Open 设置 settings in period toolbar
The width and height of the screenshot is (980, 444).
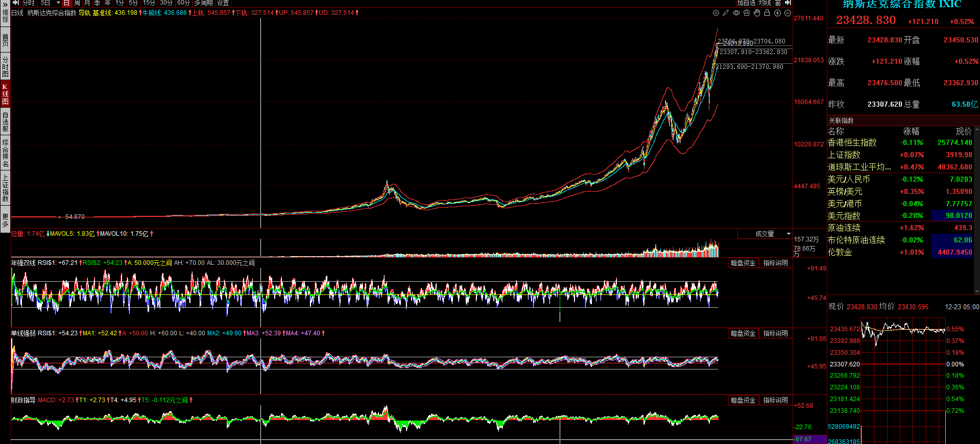223,3
